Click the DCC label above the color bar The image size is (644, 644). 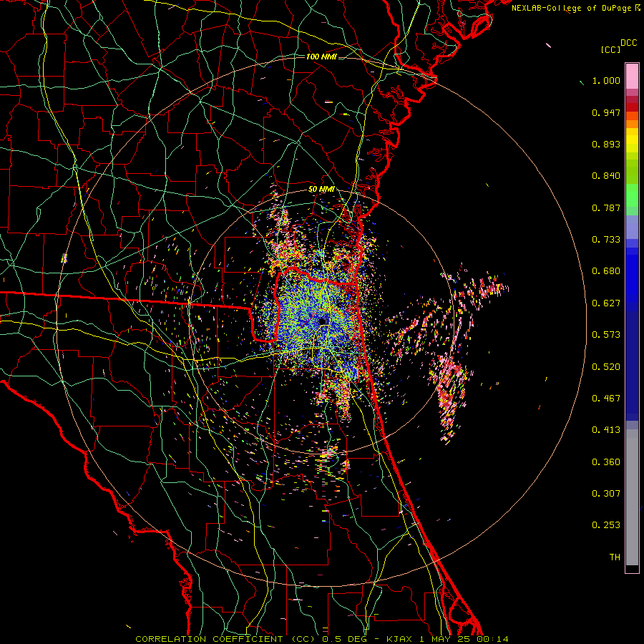pos(629,43)
